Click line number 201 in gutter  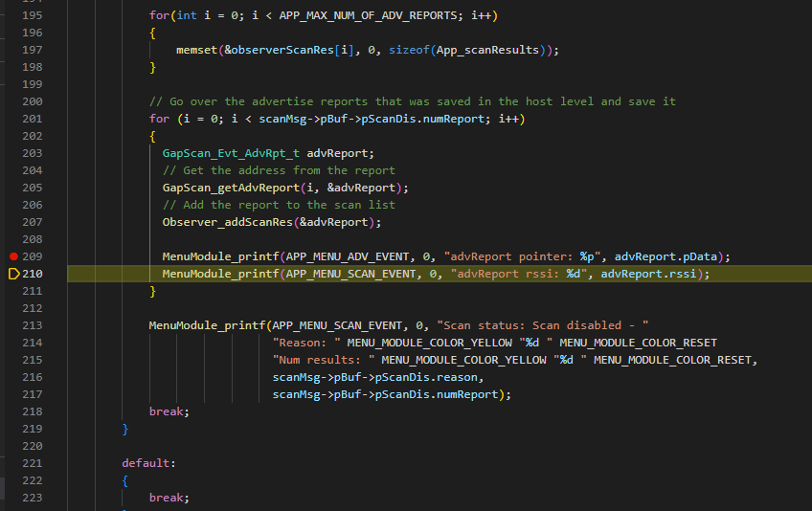point(33,119)
